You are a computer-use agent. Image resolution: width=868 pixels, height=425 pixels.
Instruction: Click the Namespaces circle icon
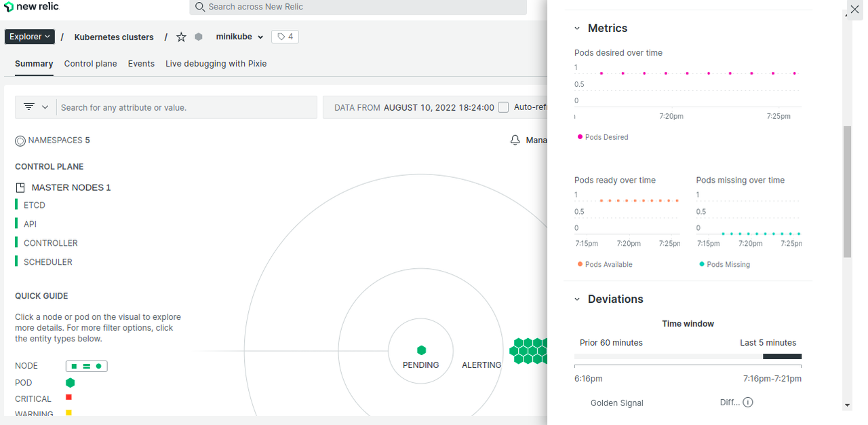(x=20, y=141)
